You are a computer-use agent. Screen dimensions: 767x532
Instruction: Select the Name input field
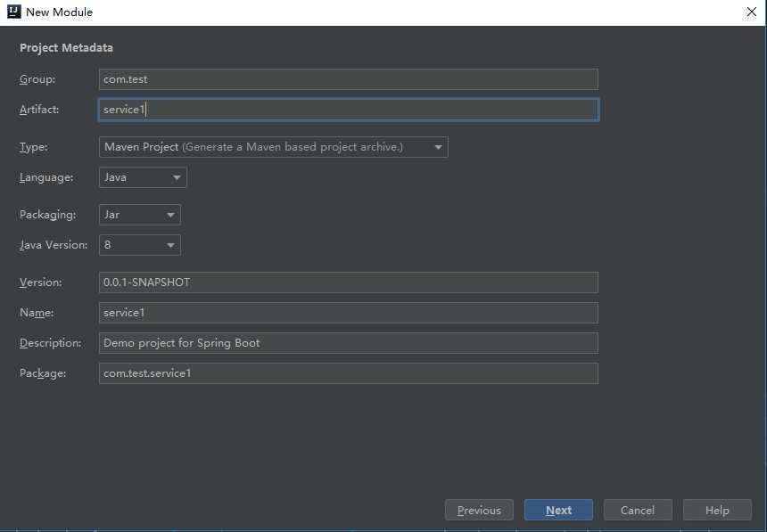[x=349, y=313]
